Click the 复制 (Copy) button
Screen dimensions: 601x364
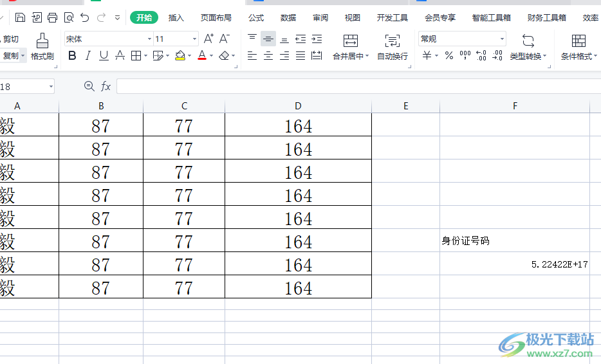coord(11,56)
